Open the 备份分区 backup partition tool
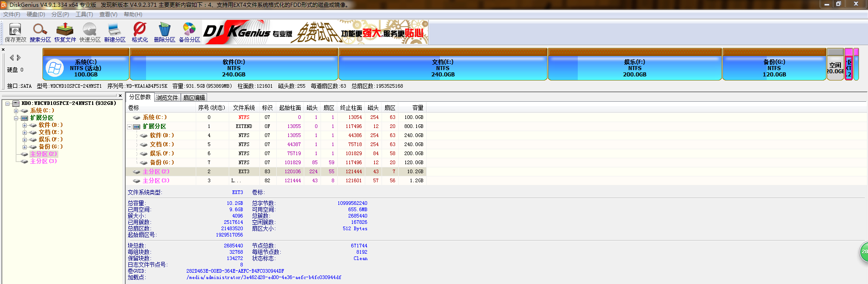This screenshot has height=284, width=868. (189, 33)
